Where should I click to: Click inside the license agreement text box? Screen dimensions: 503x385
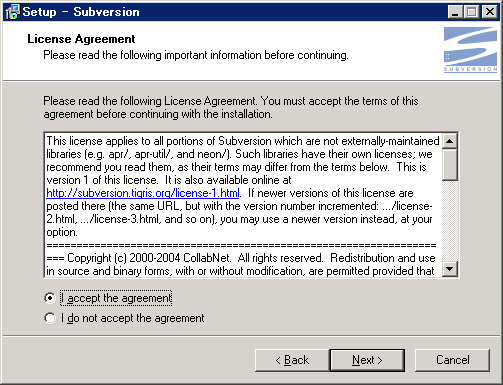coord(244,205)
